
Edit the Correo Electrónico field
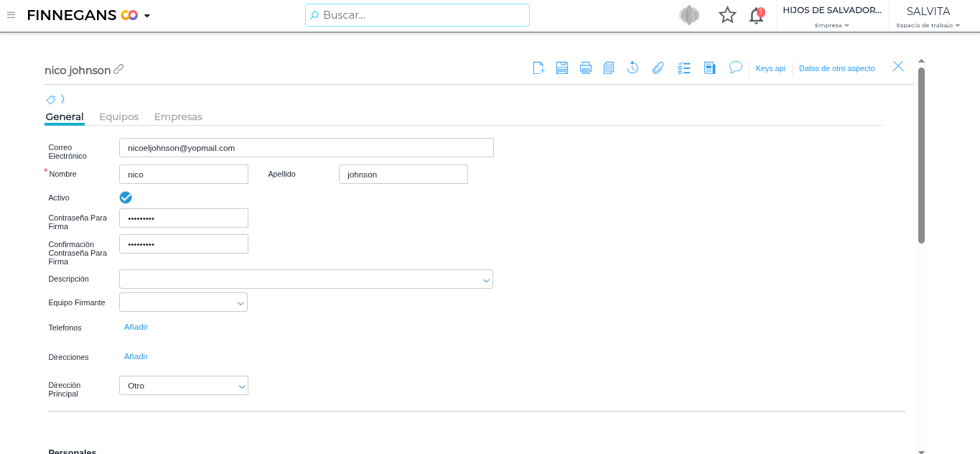click(307, 148)
